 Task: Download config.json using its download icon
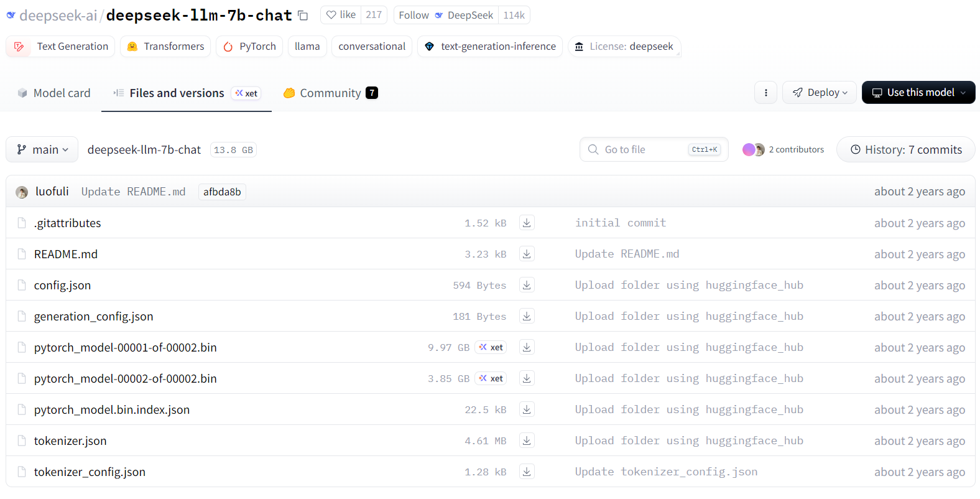coord(527,285)
